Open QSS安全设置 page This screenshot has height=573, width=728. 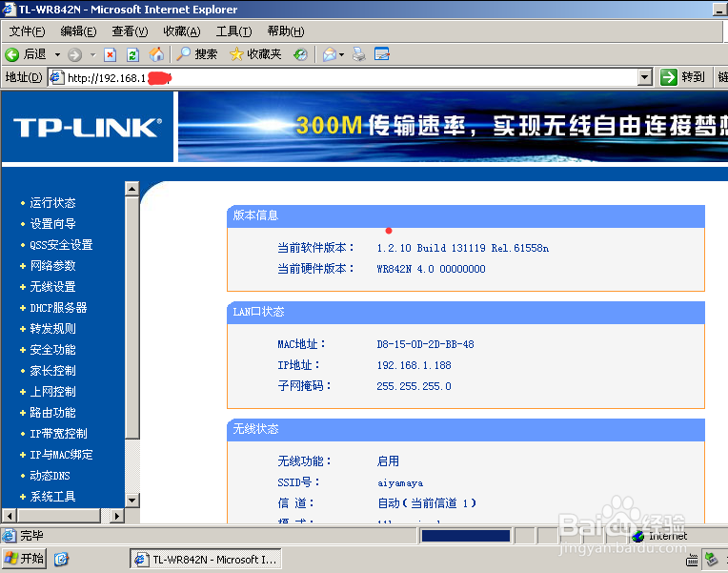[x=61, y=245]
